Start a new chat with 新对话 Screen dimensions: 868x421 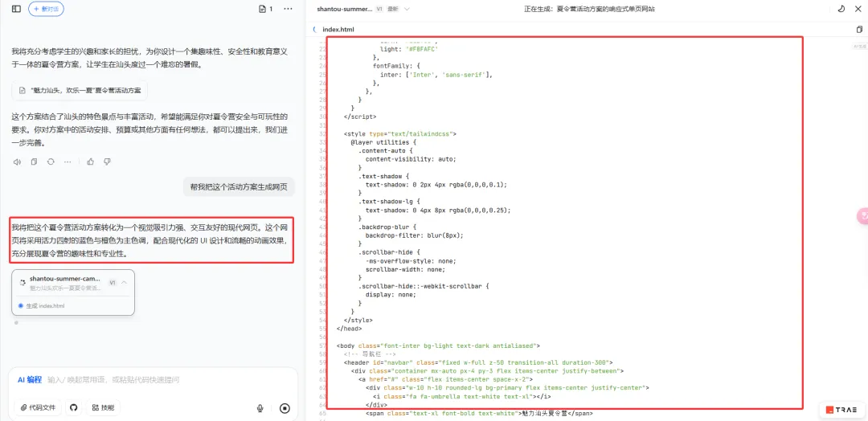[46, 9]
